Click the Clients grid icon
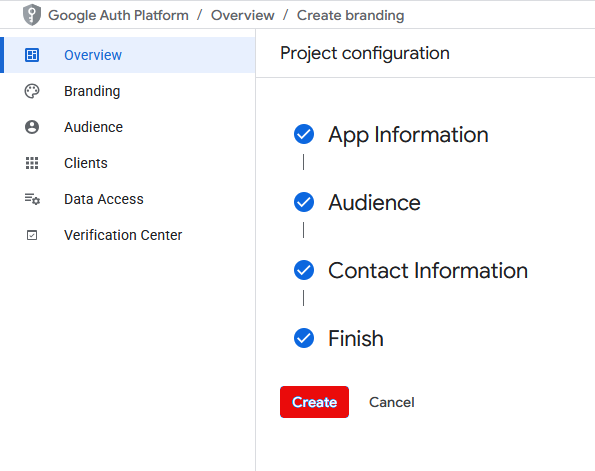The image size is (595, 471). 32,163
